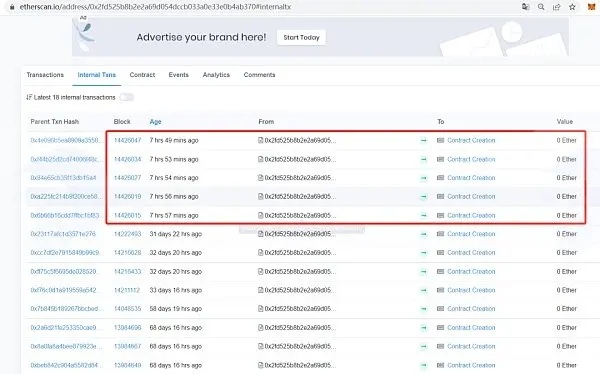Open block number in 7 hrs 49 mins row

pos(127,140)
